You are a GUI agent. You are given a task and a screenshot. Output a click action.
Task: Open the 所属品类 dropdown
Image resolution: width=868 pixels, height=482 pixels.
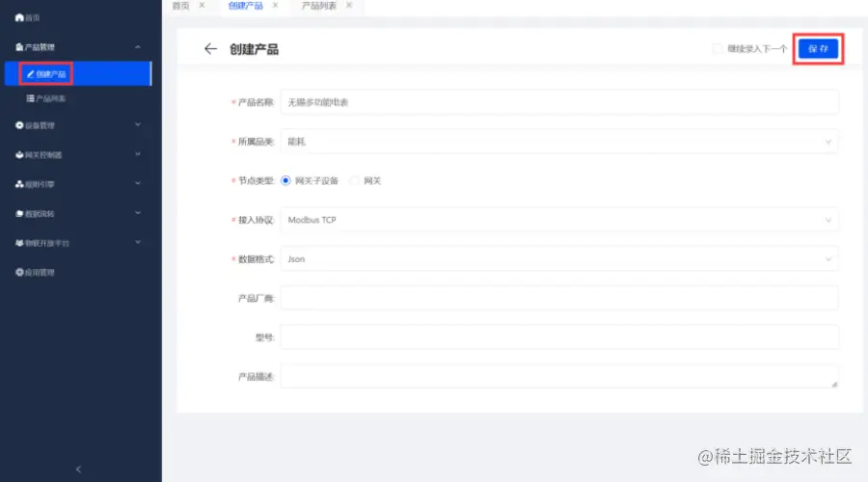[x=559, y=142]
